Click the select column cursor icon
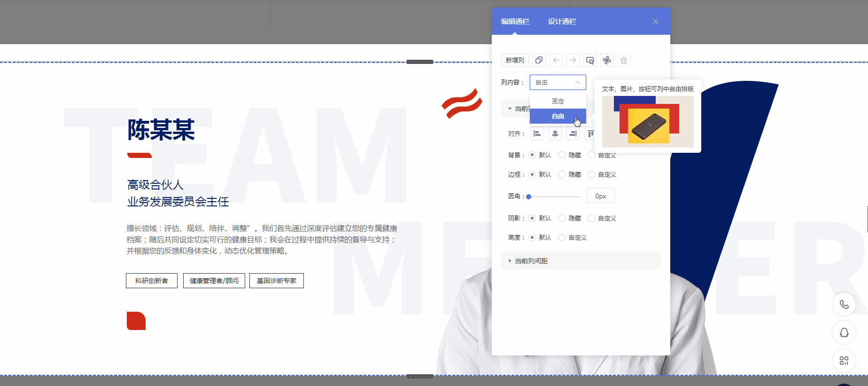Screen dimensions: 868x386 [590, 60]
